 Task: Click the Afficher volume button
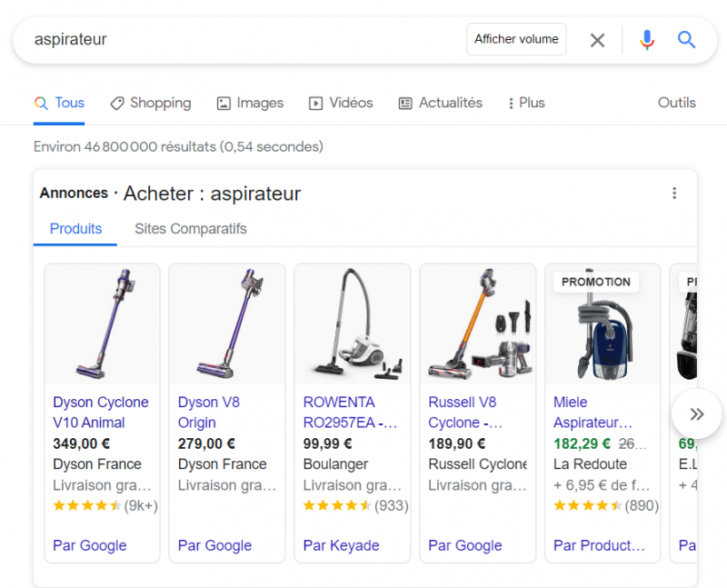(516, 39)
